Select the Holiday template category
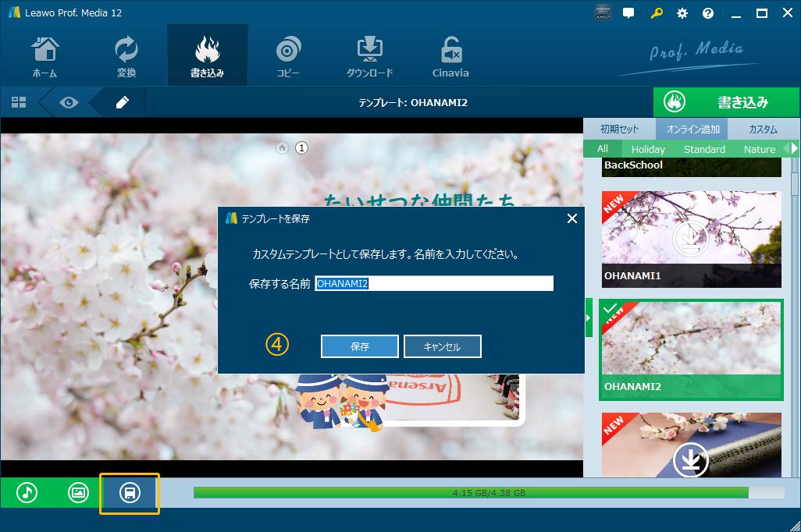The height and width of the screenshot is (532, 801). coord(648,149)
